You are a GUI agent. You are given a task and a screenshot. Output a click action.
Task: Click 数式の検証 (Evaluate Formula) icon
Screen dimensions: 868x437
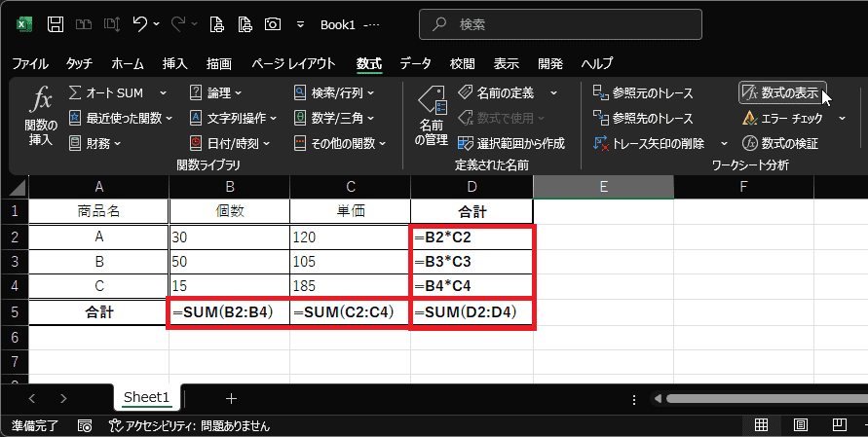(749, 143)
